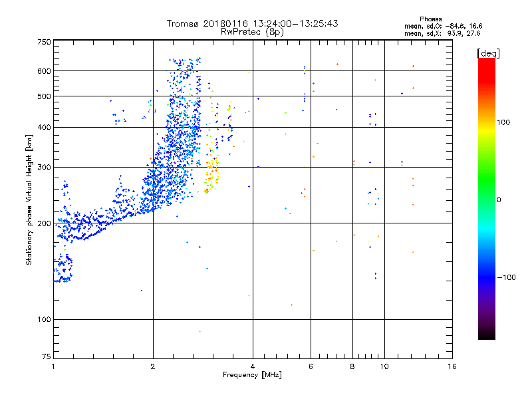Click the low blue echo cluster near 140 km
Screen dimensions: 532x399
click(63, 268)
